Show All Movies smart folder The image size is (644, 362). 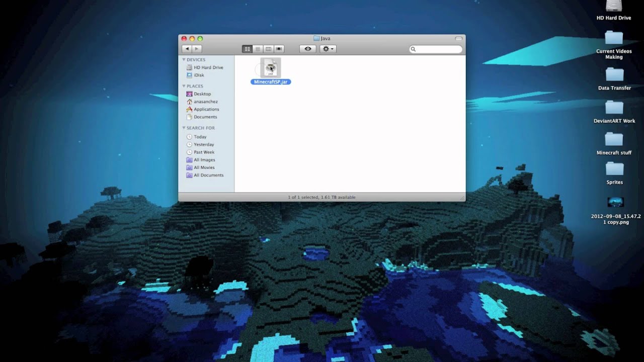200,167
